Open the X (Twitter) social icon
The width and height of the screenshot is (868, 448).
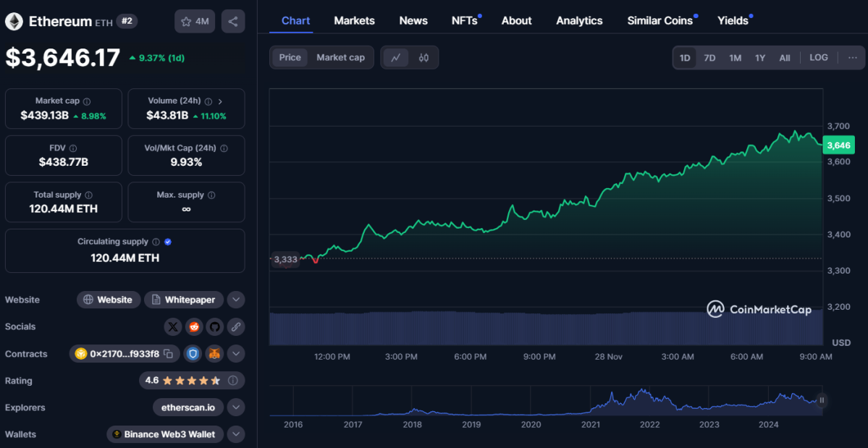click(x=172, y=327)
